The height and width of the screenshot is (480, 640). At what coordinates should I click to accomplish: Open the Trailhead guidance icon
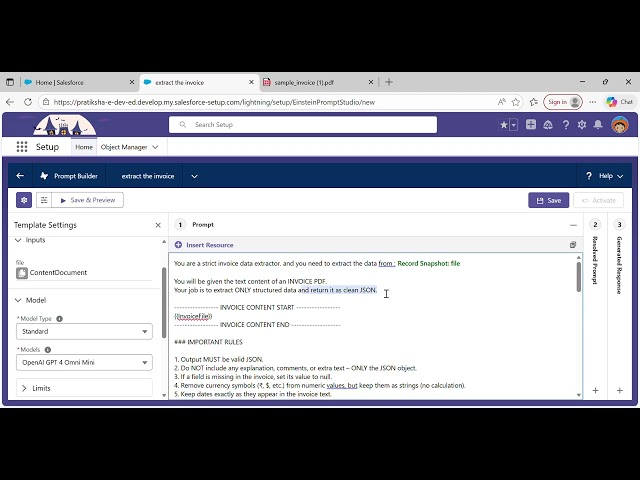click(548, 125)
